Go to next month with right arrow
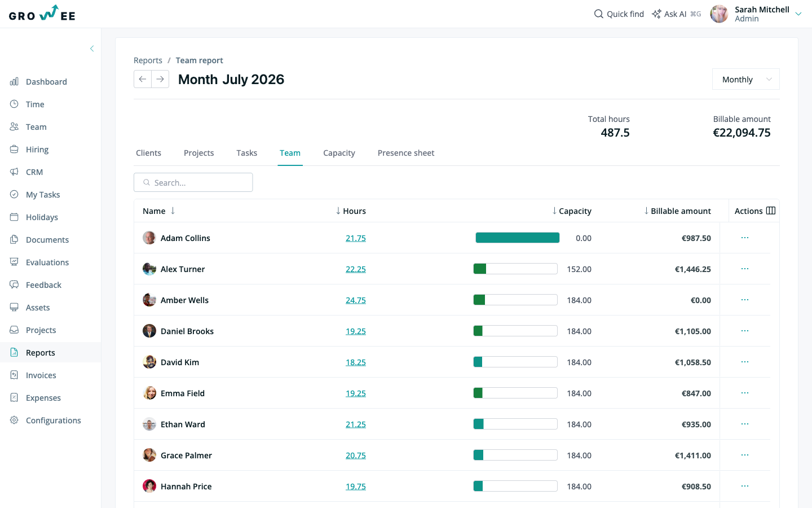The height and width of the screenshot is (508, 812). click(x=160, y=79)
